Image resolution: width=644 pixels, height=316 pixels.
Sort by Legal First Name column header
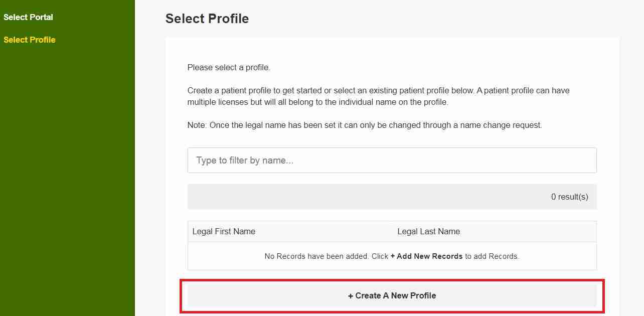(x=224, y=232)
